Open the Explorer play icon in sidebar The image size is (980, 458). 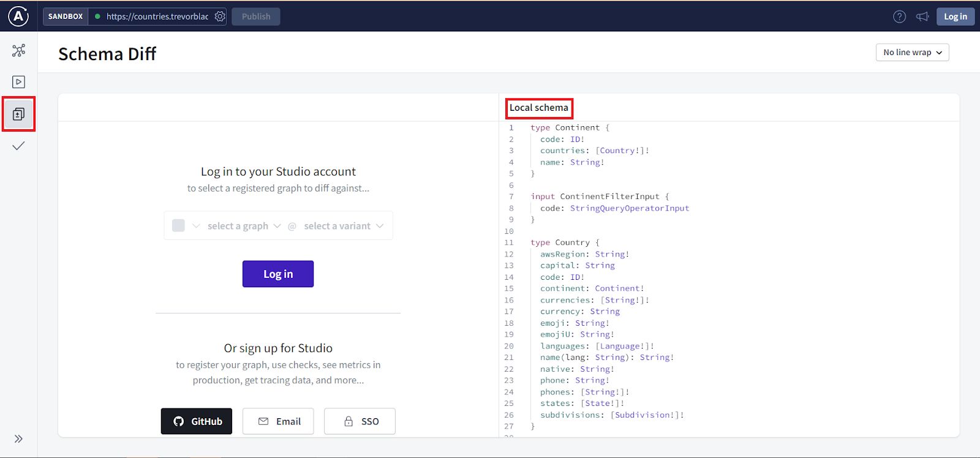click(x=18, y=82)
